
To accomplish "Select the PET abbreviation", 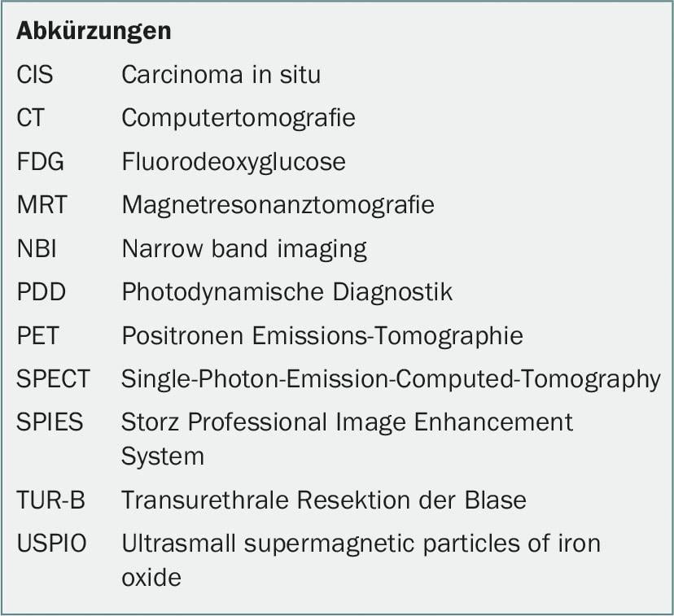I will (x=37, y=335).
